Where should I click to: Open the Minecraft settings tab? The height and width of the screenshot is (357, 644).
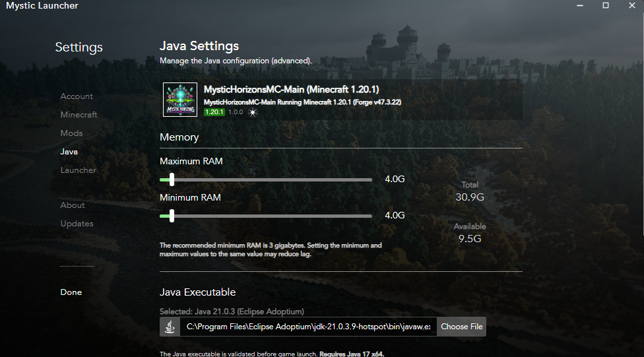(79, 115)
